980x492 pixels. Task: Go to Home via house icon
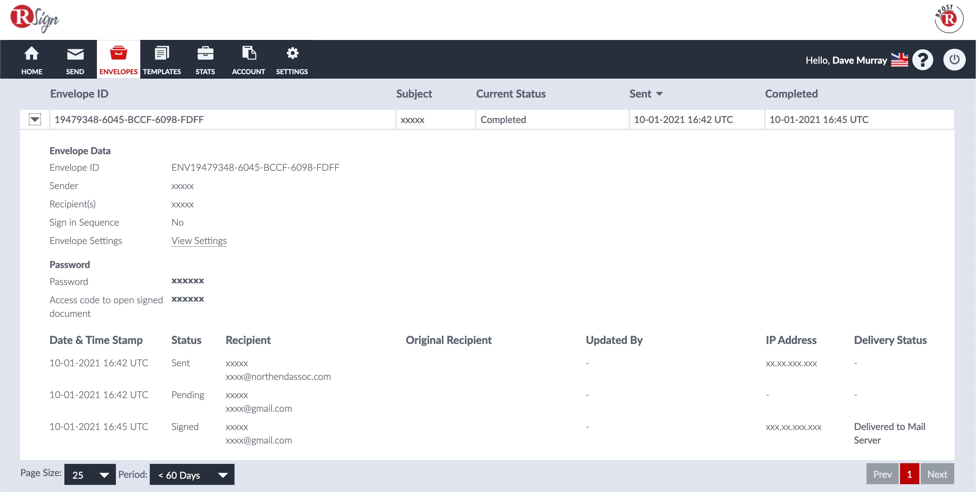click(x=32, y=54)
